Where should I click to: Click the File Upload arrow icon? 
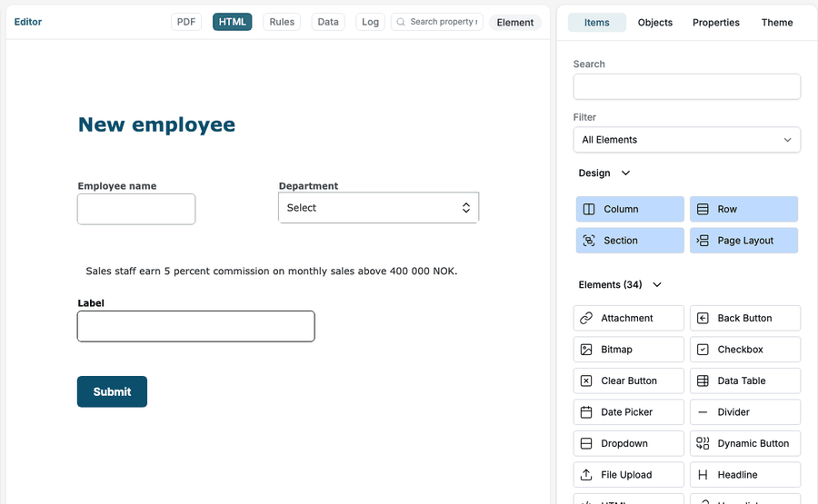pyautogui.click(x=586, y=474)
